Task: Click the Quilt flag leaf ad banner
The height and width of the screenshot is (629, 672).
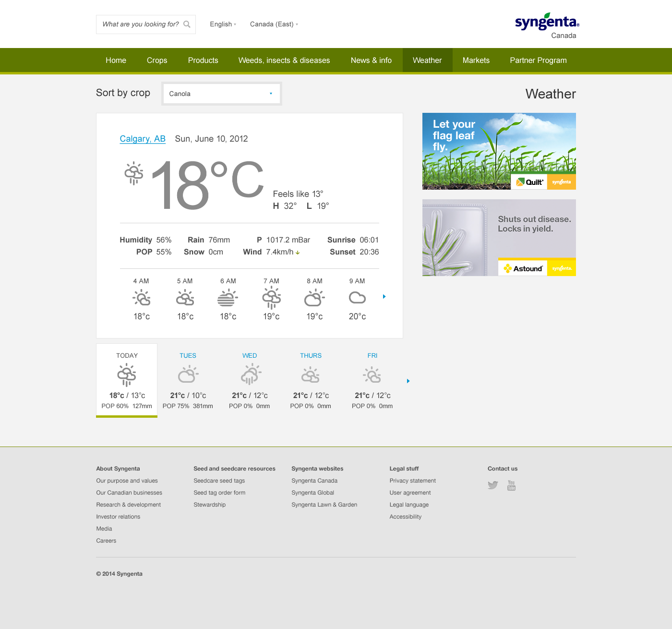Action: click(499, 151)
